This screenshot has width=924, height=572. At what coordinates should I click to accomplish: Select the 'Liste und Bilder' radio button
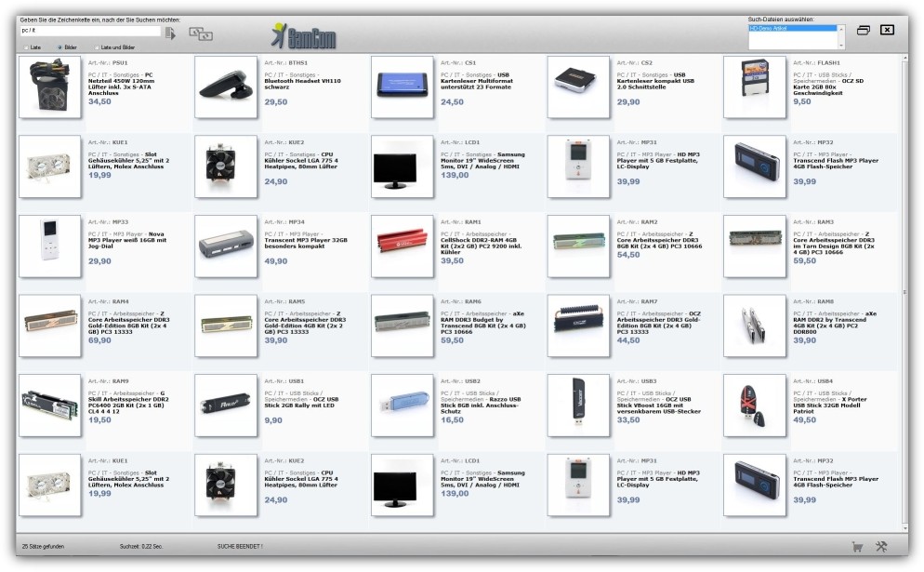click(x=96, y=47)
